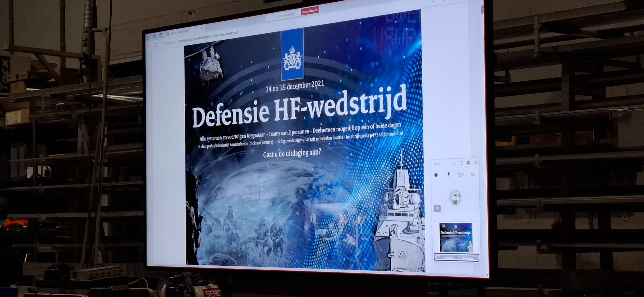The image size is (644, 297).
Task: Click the '14 en 15 december 2021' date
Action: pos(295,86)
